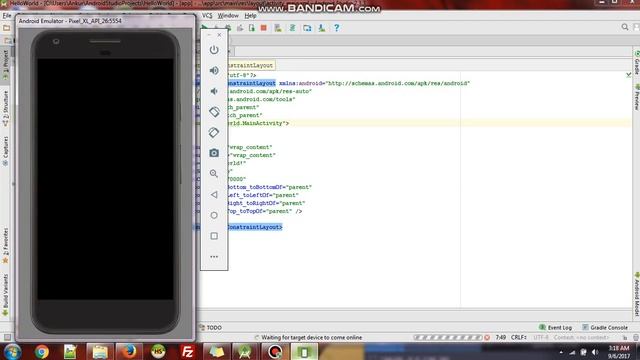The height and width of the screenshot is (360, 640).
Task: Open the Build Variants side panel
Action: (x=6, y=295)
